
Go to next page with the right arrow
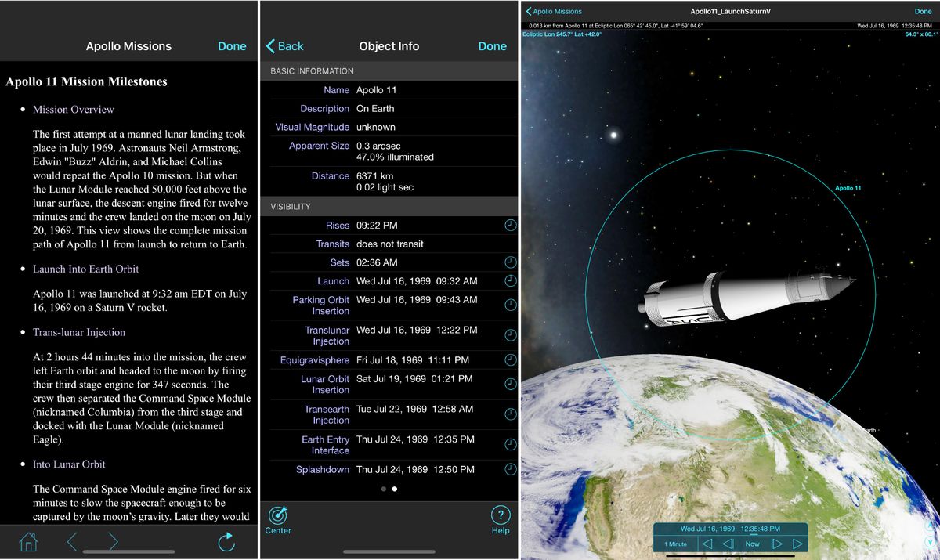coord(113,541)
